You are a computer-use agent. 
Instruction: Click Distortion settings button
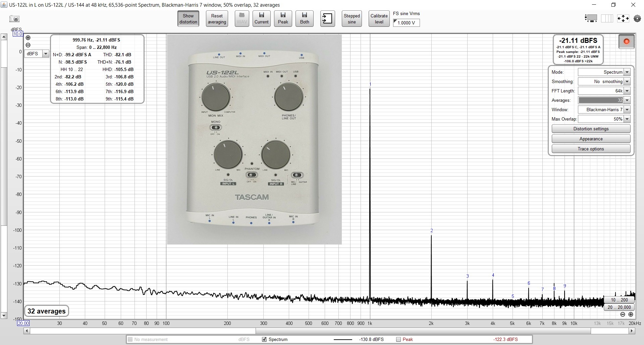click(x=591, y=129)
